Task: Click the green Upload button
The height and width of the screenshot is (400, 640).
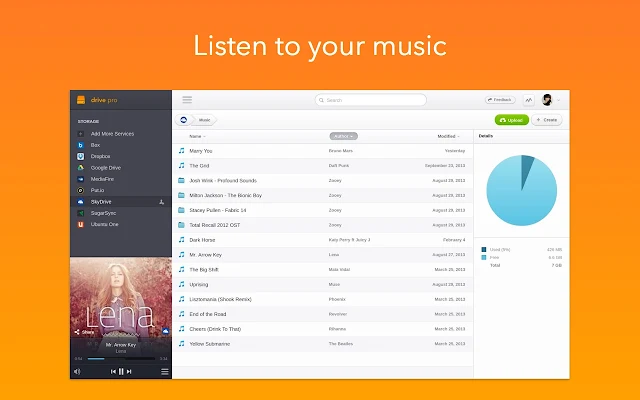Action: click(x=512, y=120)
